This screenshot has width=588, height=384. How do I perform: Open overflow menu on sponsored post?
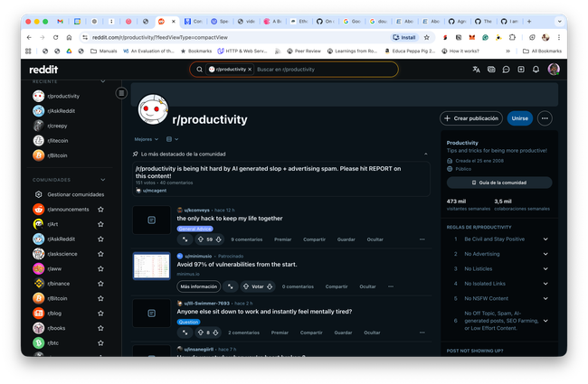pyautogui.click(x=422, y=286)
